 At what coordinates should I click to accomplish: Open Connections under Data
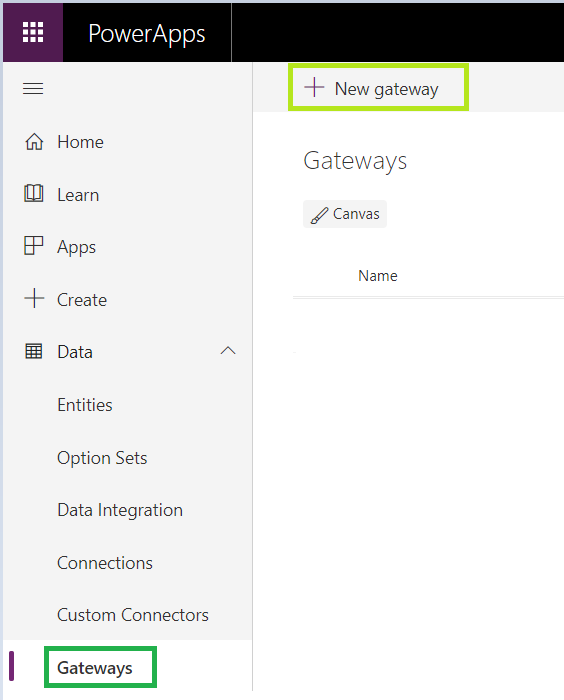(105, 563)
